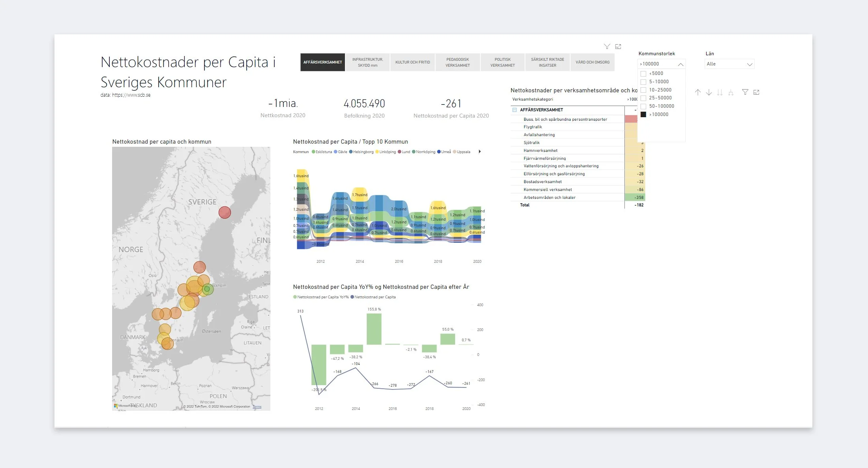Select the VÅRD OCH OMSORG tab

point(592,62)
